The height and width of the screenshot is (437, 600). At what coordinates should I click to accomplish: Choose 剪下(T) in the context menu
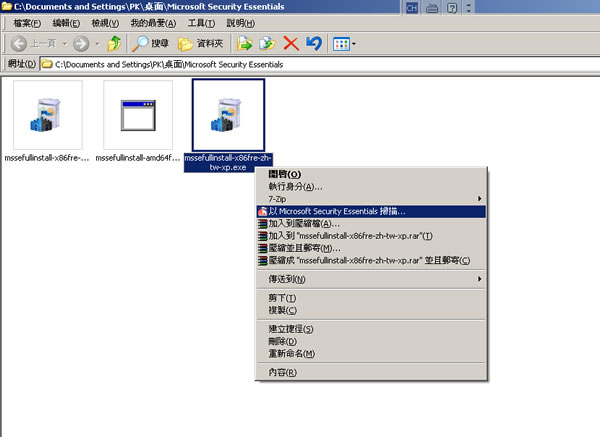click(371, 298)
